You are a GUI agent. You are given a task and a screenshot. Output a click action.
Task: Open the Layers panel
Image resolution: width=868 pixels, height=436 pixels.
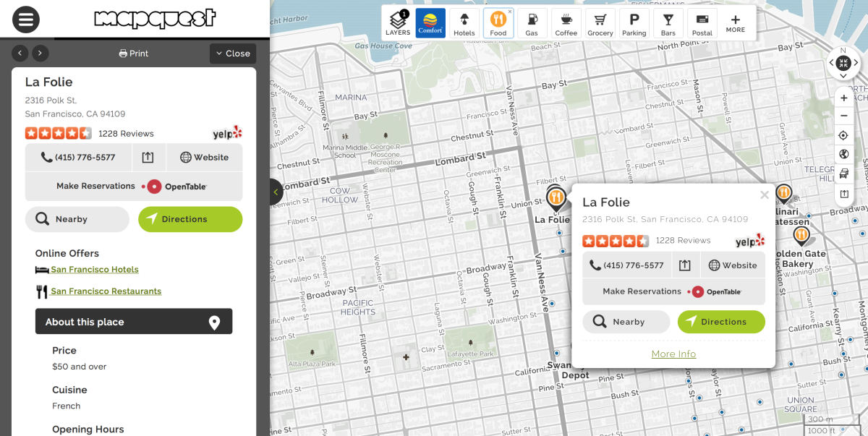point(398,22)
